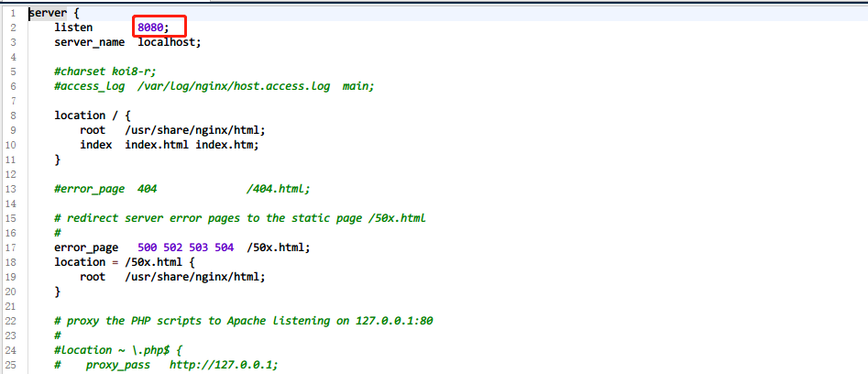Place cursor on the listen directive
This screenshot has height=374, width=868.
73,28
